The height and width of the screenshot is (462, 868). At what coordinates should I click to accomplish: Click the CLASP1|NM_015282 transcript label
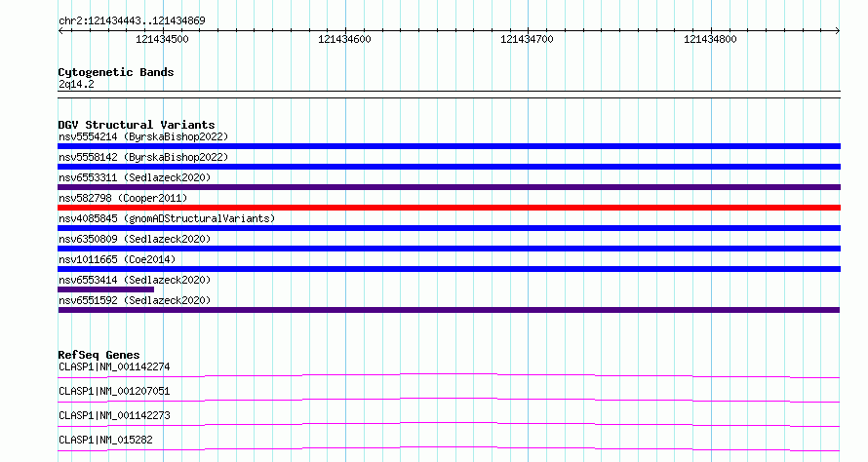[x=105, y=440]
